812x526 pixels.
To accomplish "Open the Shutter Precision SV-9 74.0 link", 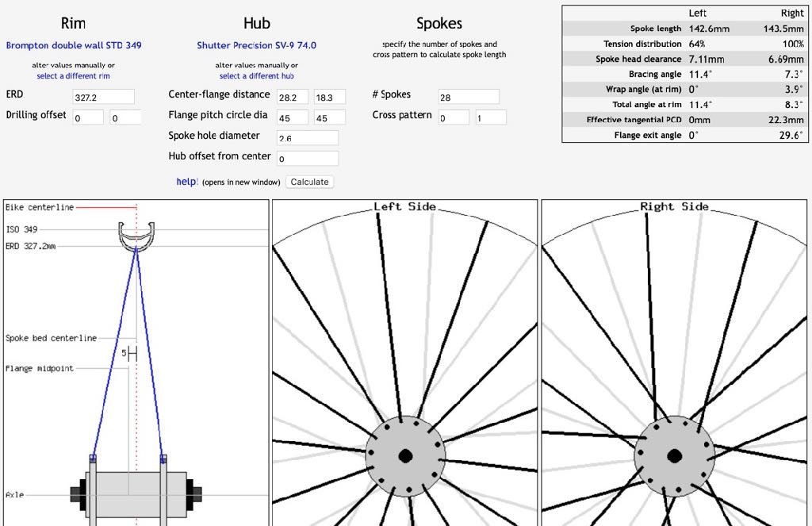I will click(256, 45).
